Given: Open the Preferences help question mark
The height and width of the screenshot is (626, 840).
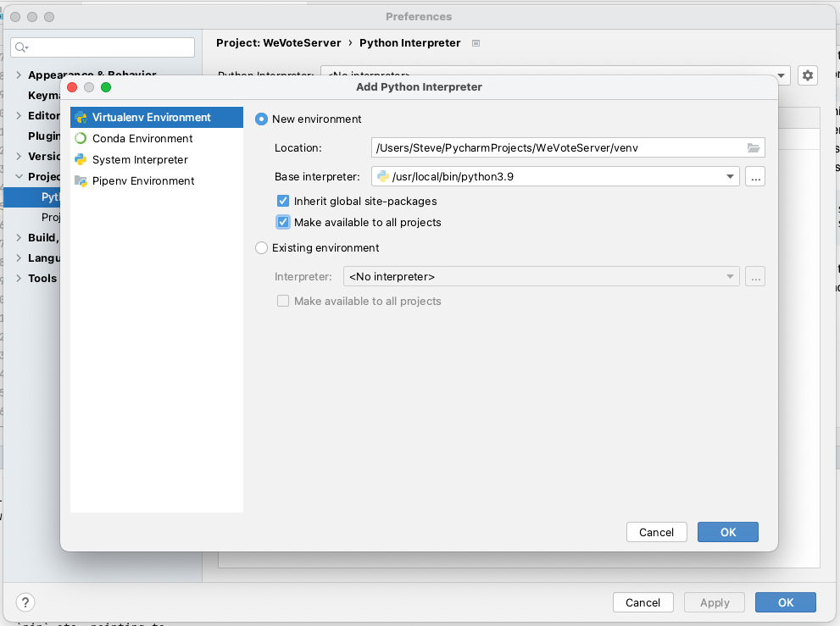Looking at the screenshot, I should 25,602.
